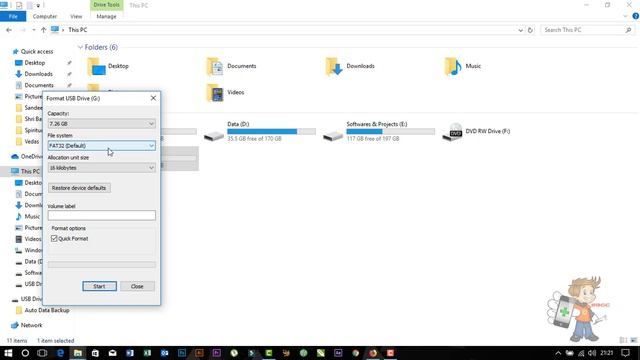This screenshot has height=360, width=640.
Task: Open Photoshop from the taskbar
Action: click(x=182, y=353)
